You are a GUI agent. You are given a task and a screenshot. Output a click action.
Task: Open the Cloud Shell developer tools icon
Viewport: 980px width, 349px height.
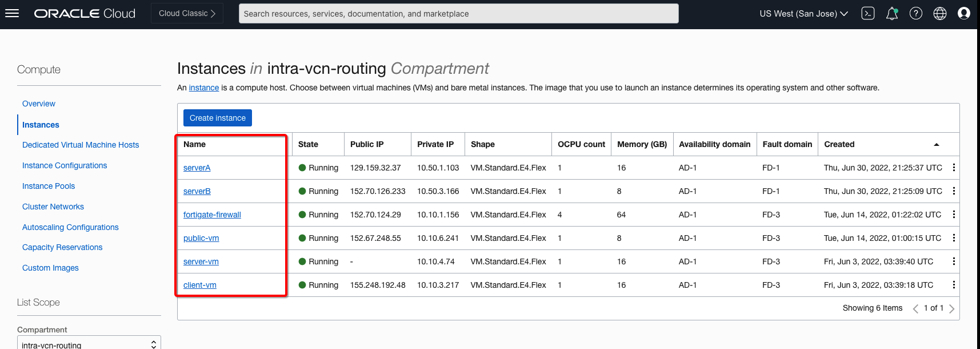click(x=868, y=13)
